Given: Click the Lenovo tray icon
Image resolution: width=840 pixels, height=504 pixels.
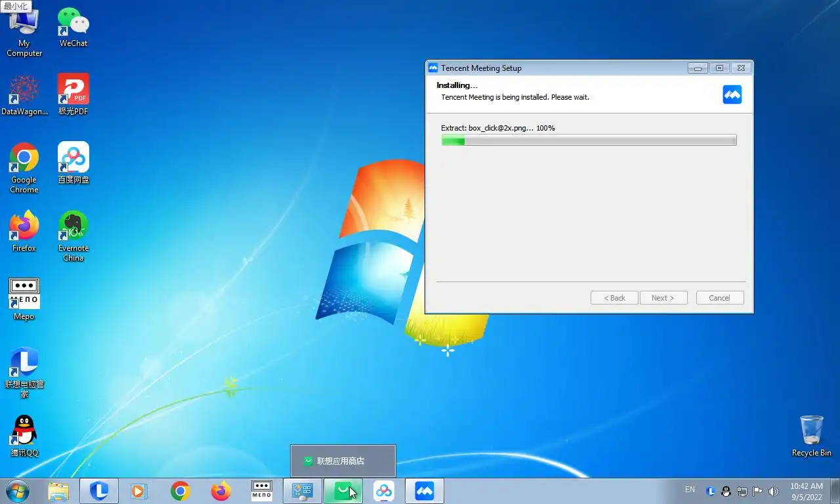Looking at the screenshot, I should tap(711, 491).
